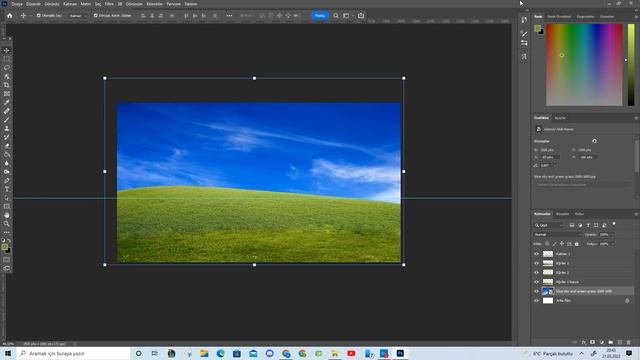
Task: Hide the Katman 1 layer
Action: 536,254
